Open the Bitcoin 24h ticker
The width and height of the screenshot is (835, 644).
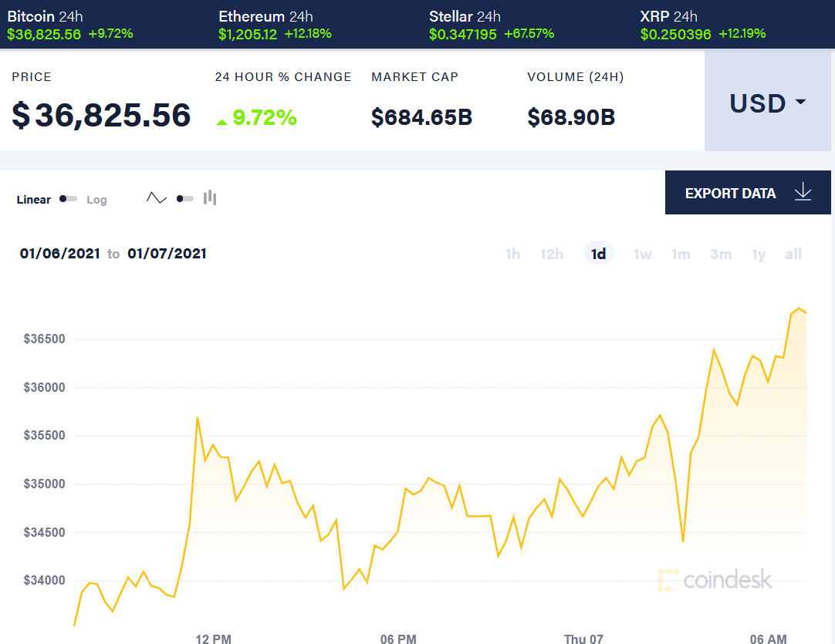(x=69, y=25)
